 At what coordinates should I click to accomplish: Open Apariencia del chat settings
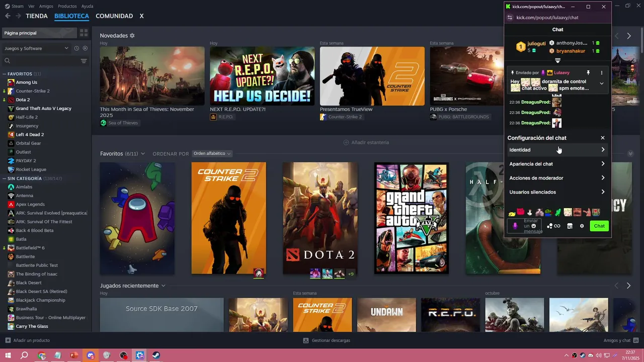557,164
